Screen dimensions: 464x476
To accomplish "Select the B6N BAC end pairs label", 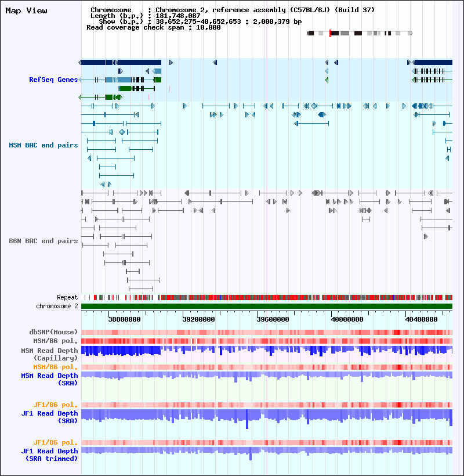I will click(x=43, y=241).
